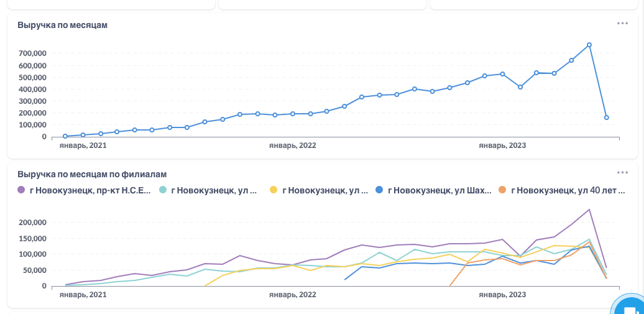The width and height of the screenshot is (644, 314).
Task: Open the "Выручка по месяцам" chart options menu
Action: coord(622,23)
